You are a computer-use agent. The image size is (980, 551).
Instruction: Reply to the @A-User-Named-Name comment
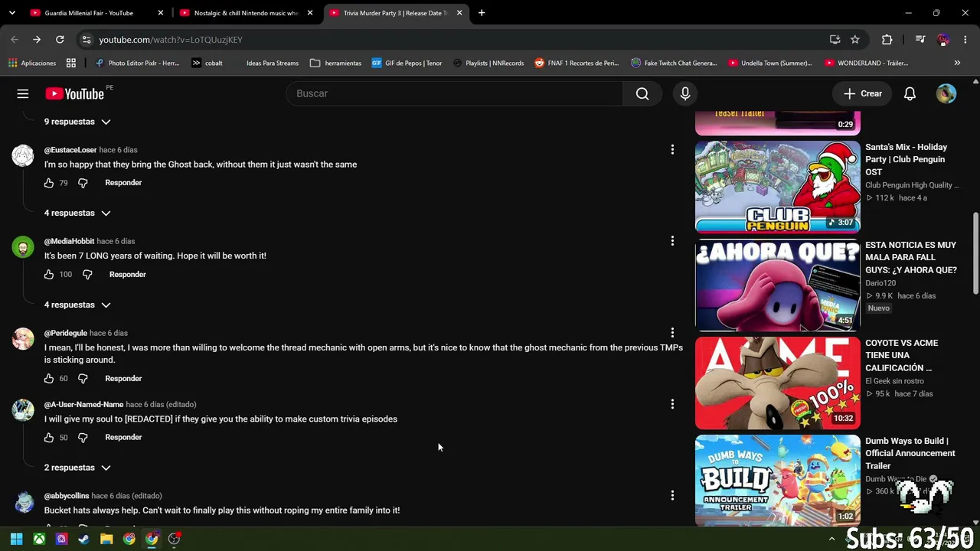[123, 438]
